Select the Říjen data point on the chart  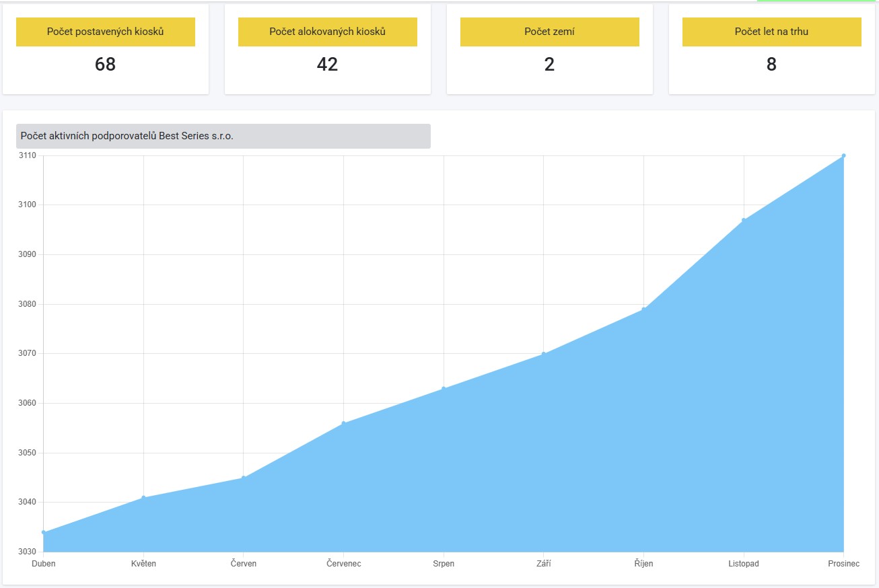pyautogui.click(x=643, y=309)
